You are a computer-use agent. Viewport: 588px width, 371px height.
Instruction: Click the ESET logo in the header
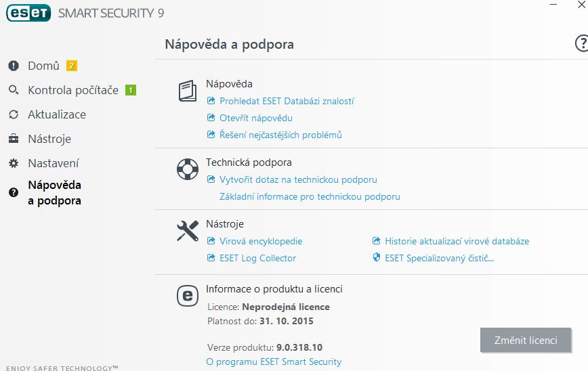29,13
